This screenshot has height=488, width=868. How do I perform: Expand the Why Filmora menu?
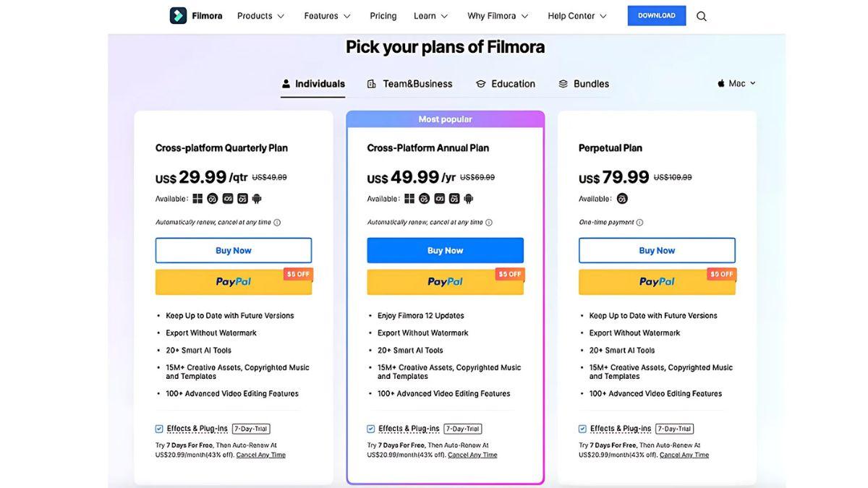pos(498,16)
